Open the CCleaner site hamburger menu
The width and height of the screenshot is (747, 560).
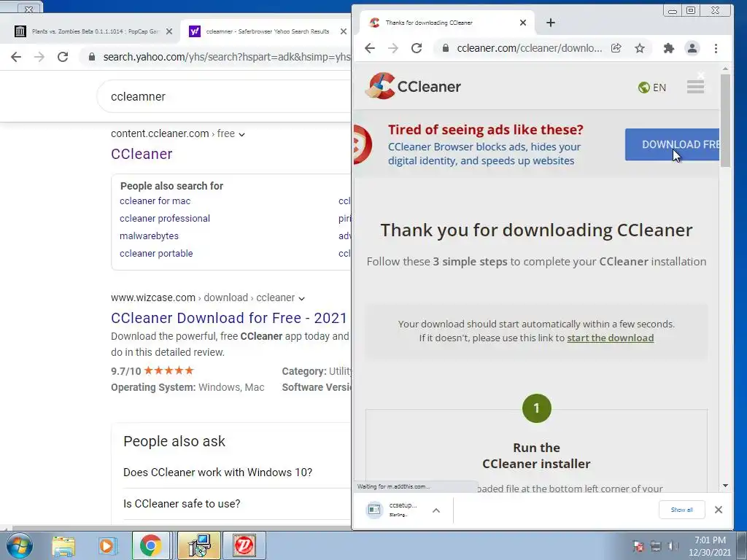click(x=695, y=87)
